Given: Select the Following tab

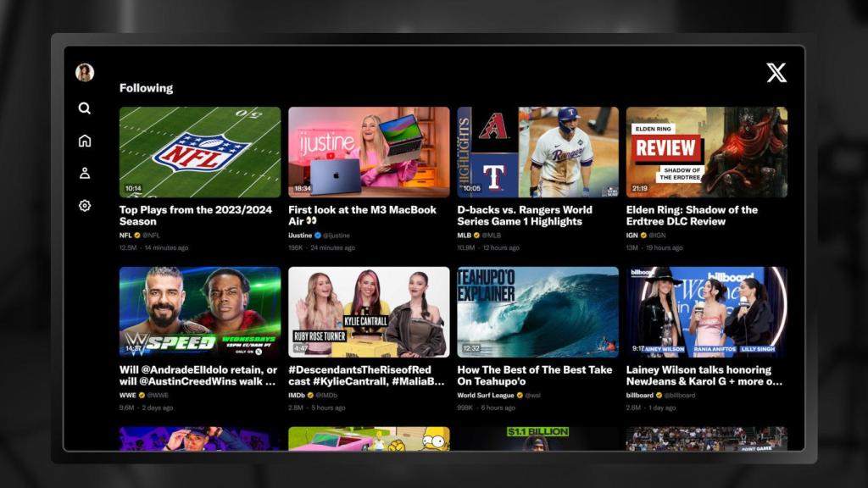Looking at the screenshot, I should (146, 87).
